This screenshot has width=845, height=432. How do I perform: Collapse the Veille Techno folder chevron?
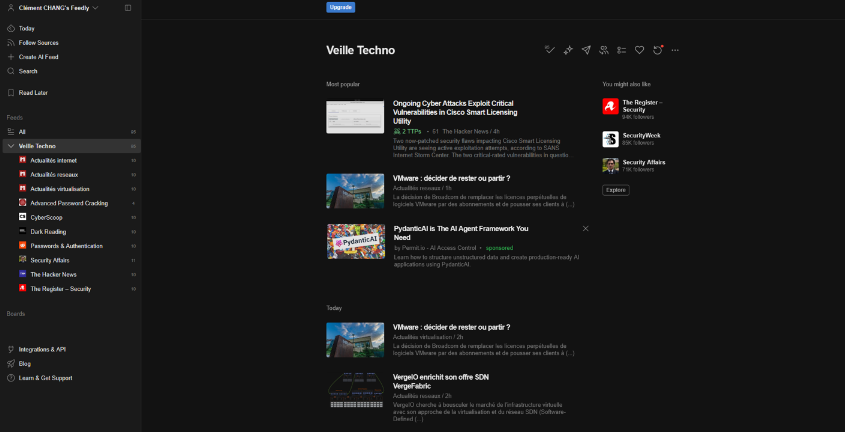tap(10, 146)
